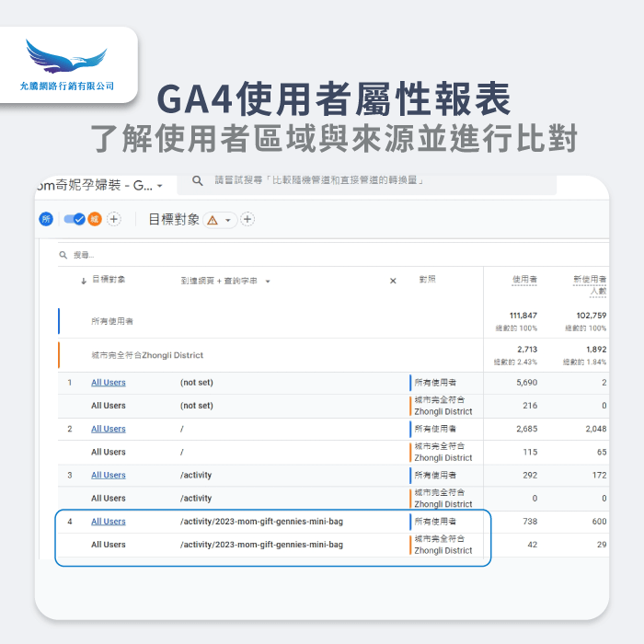
Task: Click the 使用者 column header
Action: (524, 280)
